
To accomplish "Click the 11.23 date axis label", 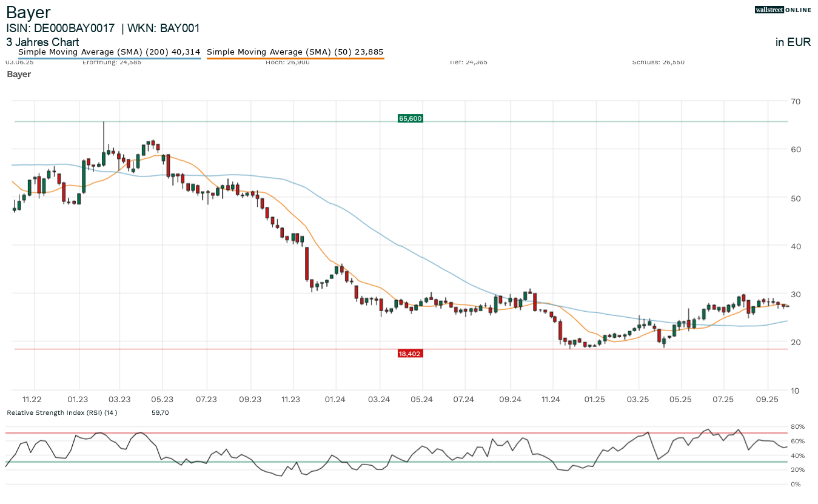I will pos(291,399).
